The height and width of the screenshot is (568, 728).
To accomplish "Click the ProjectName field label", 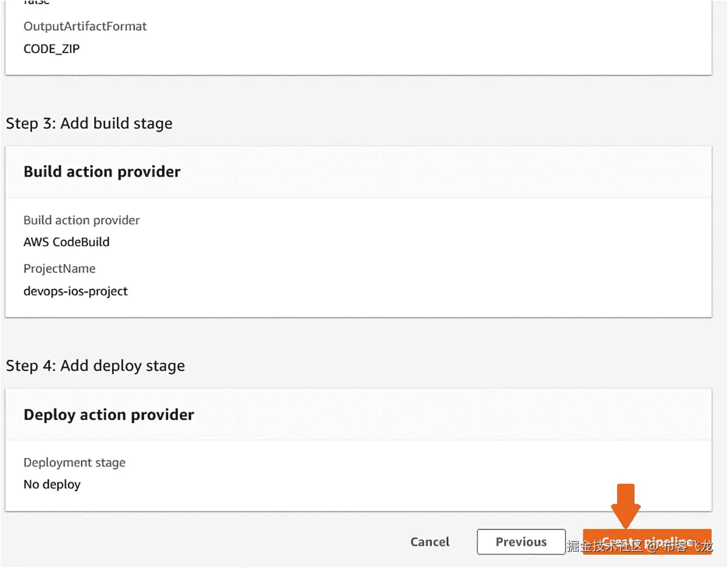I will 59,269.
